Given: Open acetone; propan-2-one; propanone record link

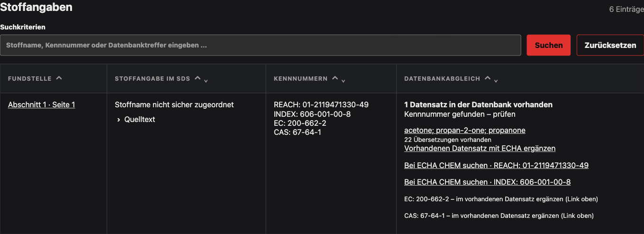Looking at the screenshot, I should (x=465, y=131).
